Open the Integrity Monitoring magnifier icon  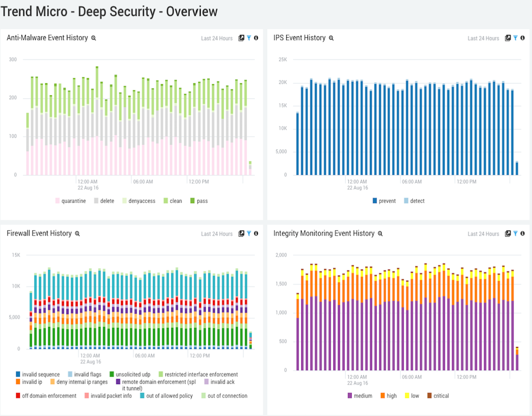[x=380, y=234]
